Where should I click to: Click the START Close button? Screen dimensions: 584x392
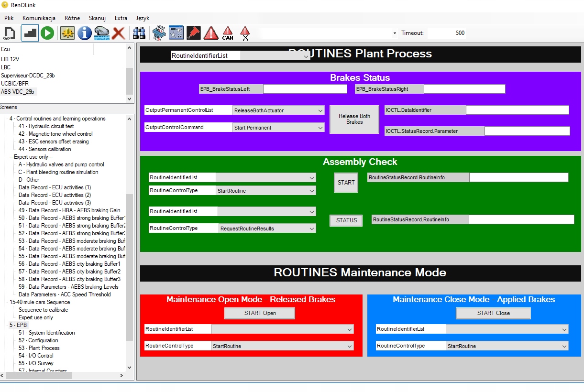click(493, 313)
